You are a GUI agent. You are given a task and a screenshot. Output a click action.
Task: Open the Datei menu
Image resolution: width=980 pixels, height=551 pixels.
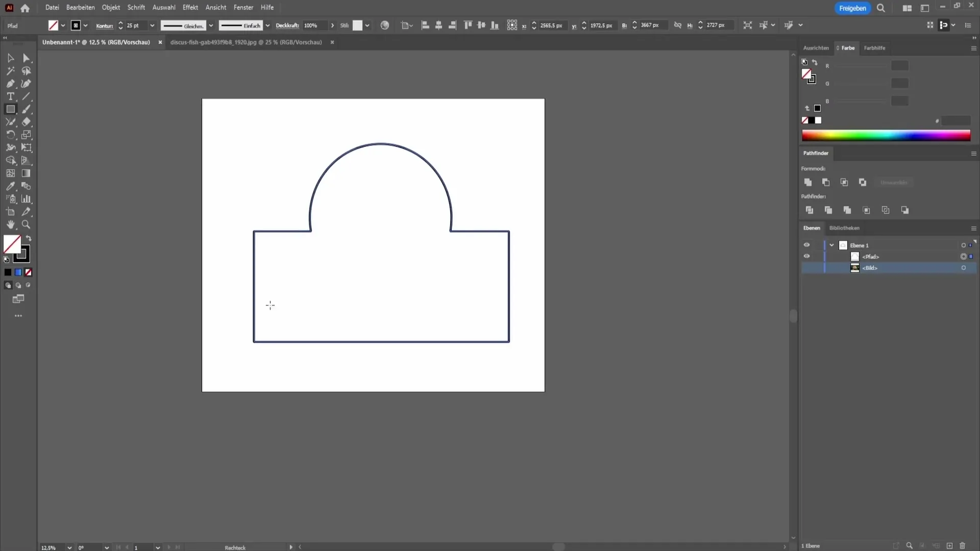point(52,8)
